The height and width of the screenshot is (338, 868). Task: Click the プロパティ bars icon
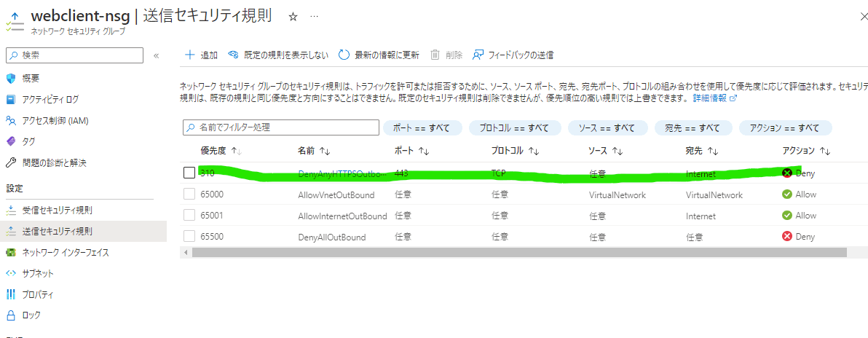(x=10, y=294)
